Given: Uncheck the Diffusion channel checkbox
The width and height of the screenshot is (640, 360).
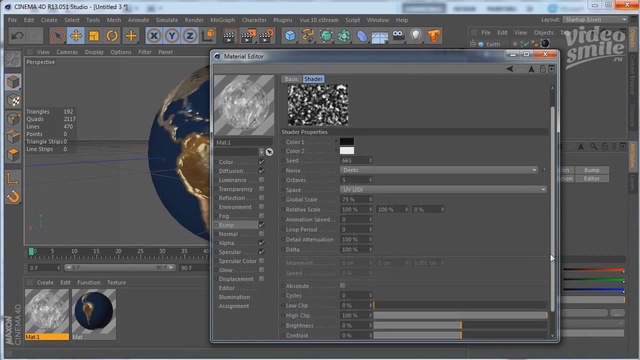Looking at the screenshot, I should [261, 171].
